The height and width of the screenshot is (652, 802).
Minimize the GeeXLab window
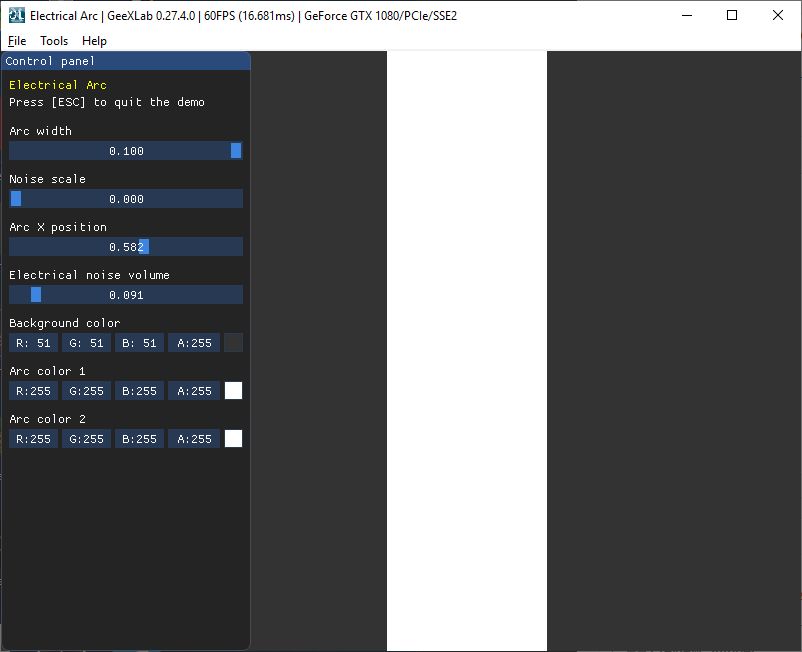click(x=687, y=15)
